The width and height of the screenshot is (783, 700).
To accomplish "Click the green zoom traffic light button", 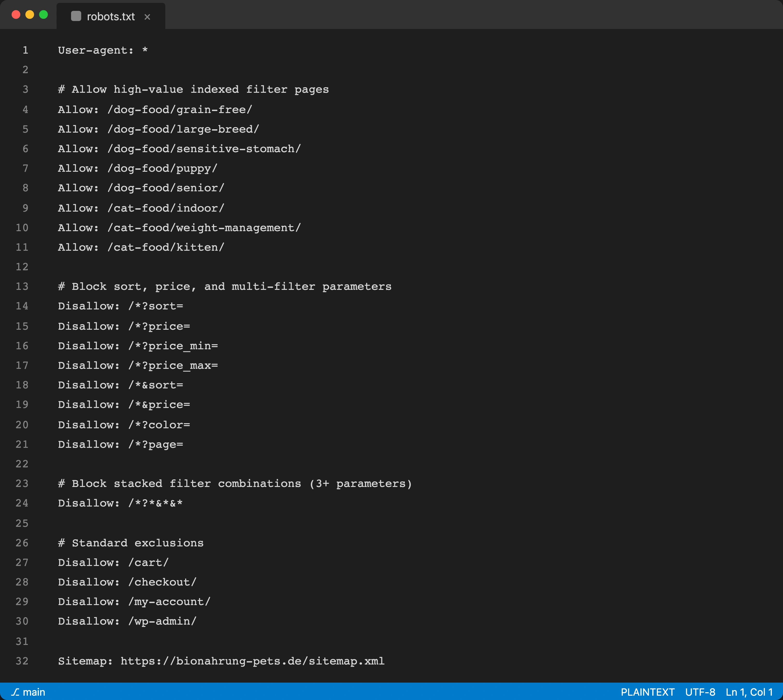I will tap(43, 15).
